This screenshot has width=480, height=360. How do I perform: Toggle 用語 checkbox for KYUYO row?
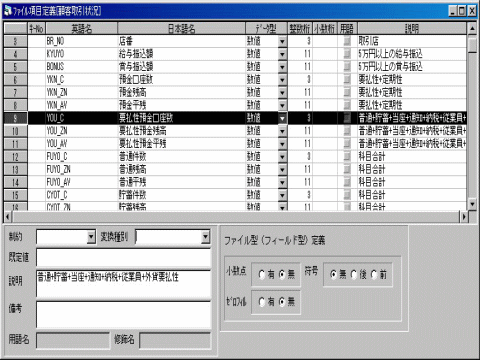click(x=347, y=54)
